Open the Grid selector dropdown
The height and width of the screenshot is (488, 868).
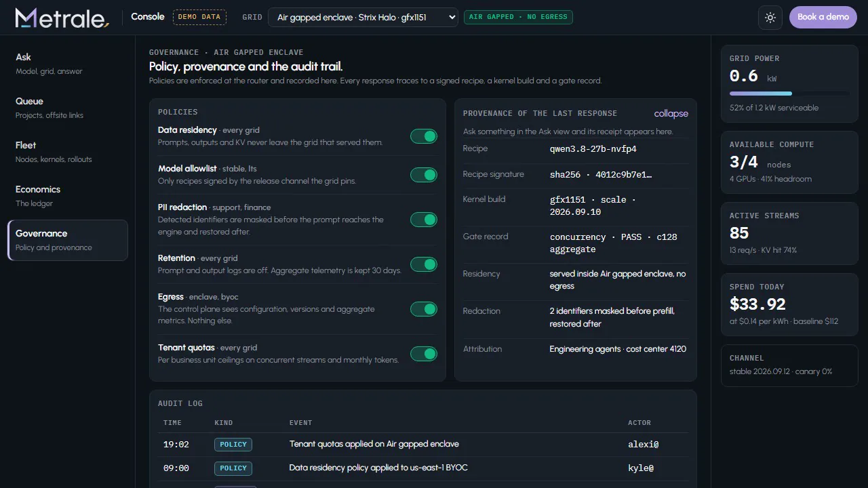click(x=363, y=18)
